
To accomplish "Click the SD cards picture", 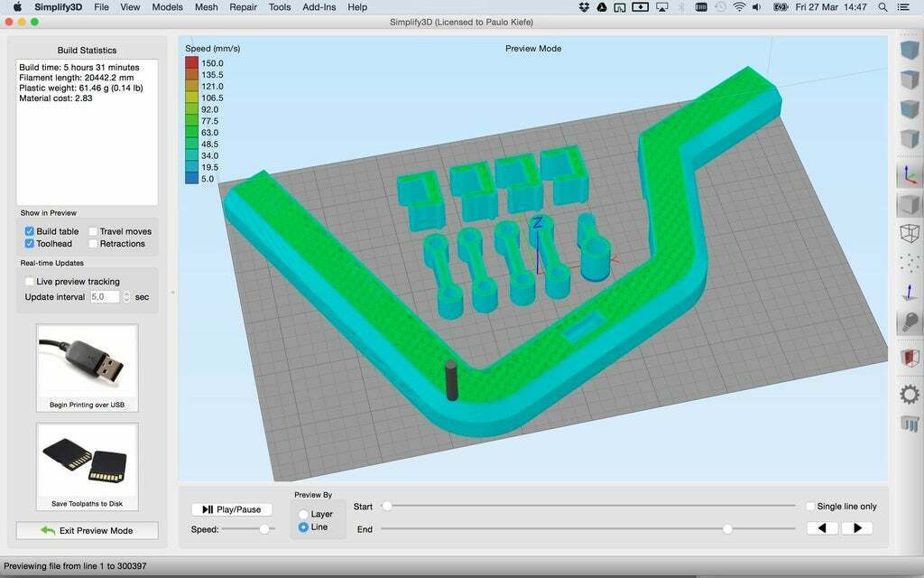I will [88, 461].
